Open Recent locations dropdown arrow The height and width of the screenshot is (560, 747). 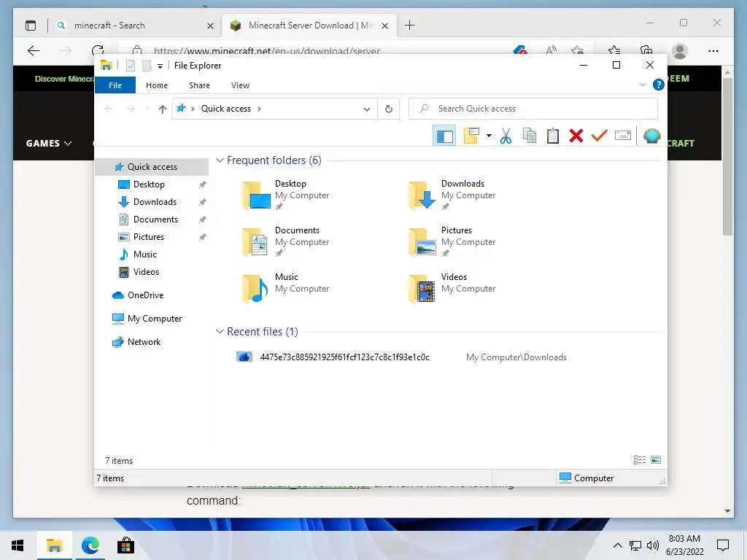(147, 109)
